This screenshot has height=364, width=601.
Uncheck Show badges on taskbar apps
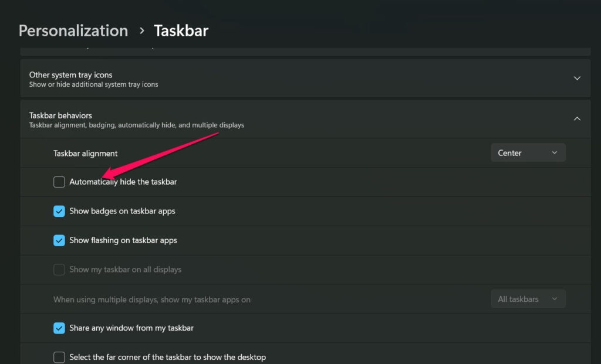click(59, 211)
